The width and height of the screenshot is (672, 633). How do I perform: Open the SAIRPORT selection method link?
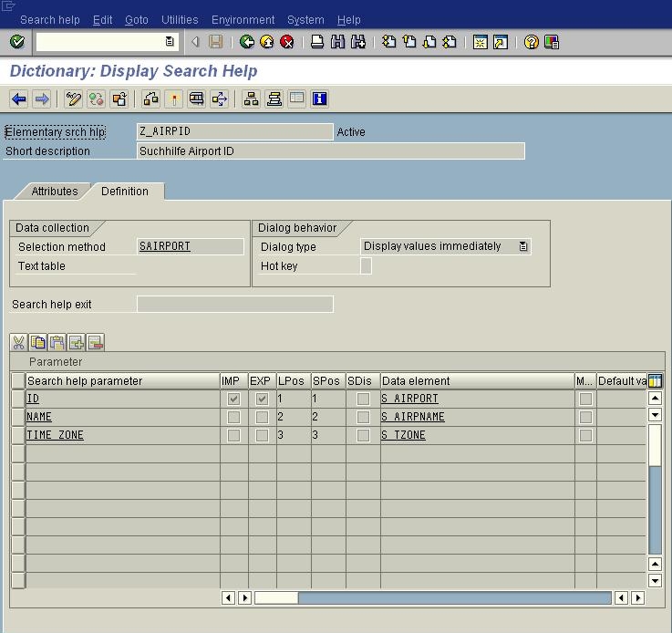pos(165,246)
